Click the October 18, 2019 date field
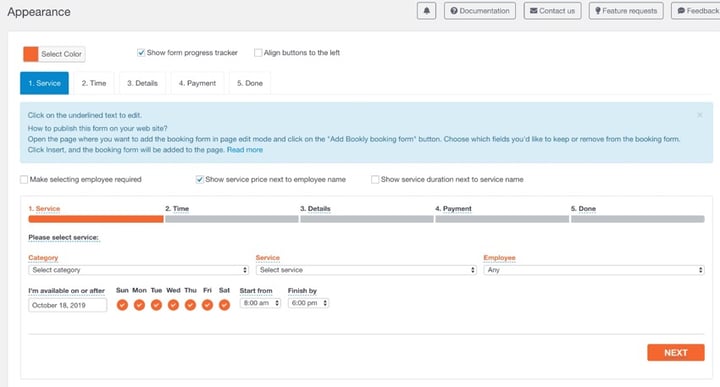This screenshot has width=720, height=387. pos(68,305)
